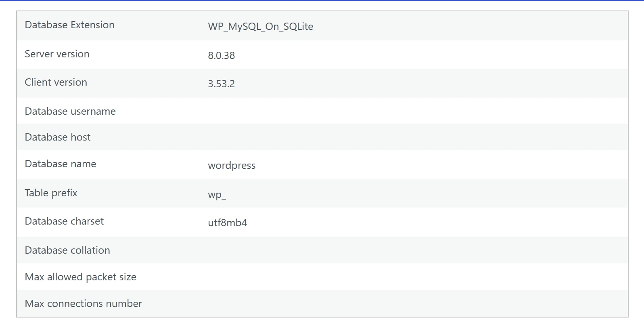Select the 'Server version' label

coord(57,54)
